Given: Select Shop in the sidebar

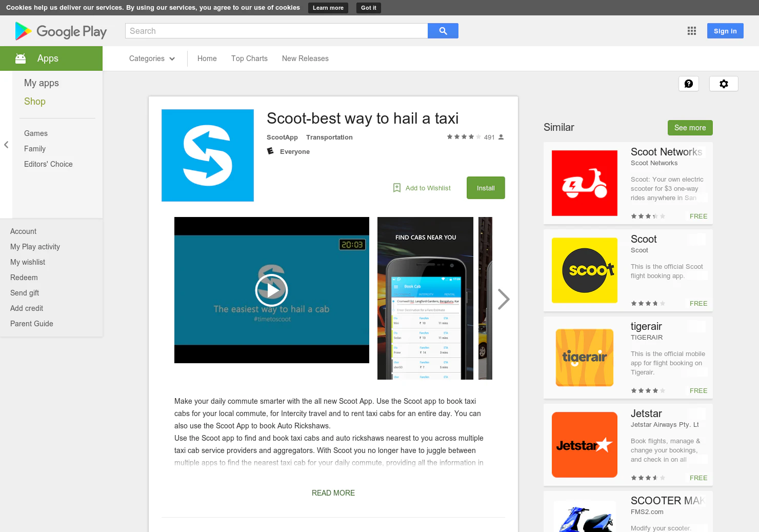Looking at the screenshot, I should click(35, 102).
